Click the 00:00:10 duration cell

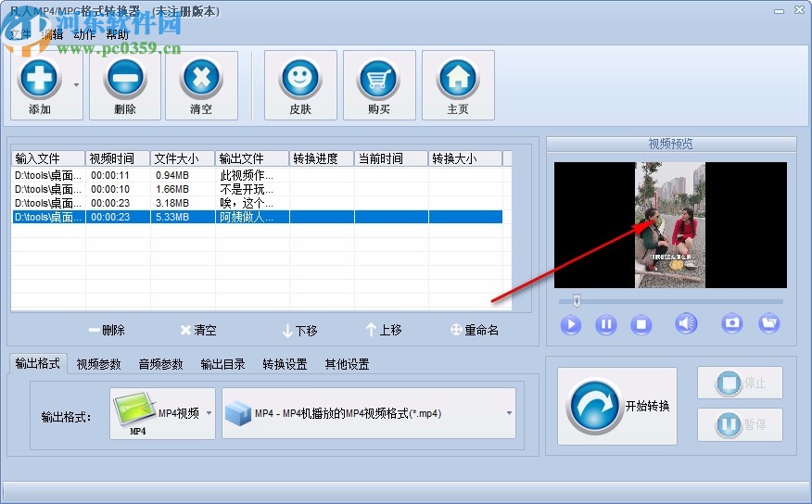tap(110, 189)
